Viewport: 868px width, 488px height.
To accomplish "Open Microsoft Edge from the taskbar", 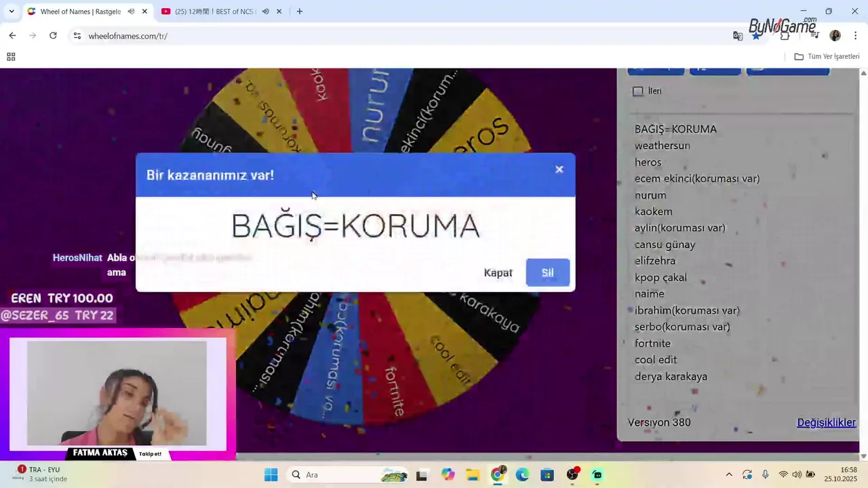I will [522, 474].
